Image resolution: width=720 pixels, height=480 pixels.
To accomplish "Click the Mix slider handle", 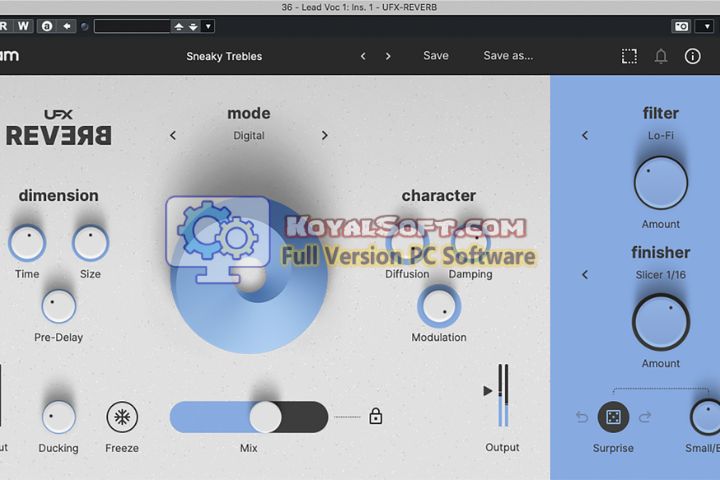I will click(x=265, y=417).
